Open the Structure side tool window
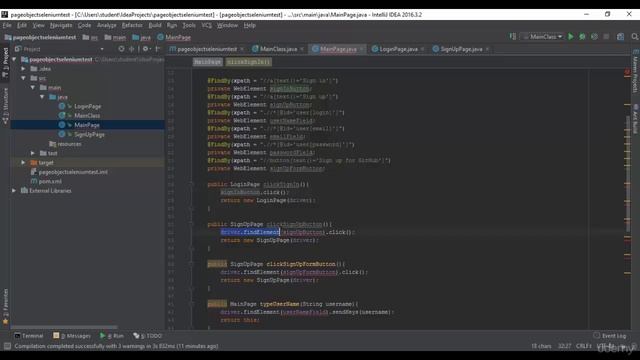The height and width of the screenshot is (360, 640). (5, 106)
